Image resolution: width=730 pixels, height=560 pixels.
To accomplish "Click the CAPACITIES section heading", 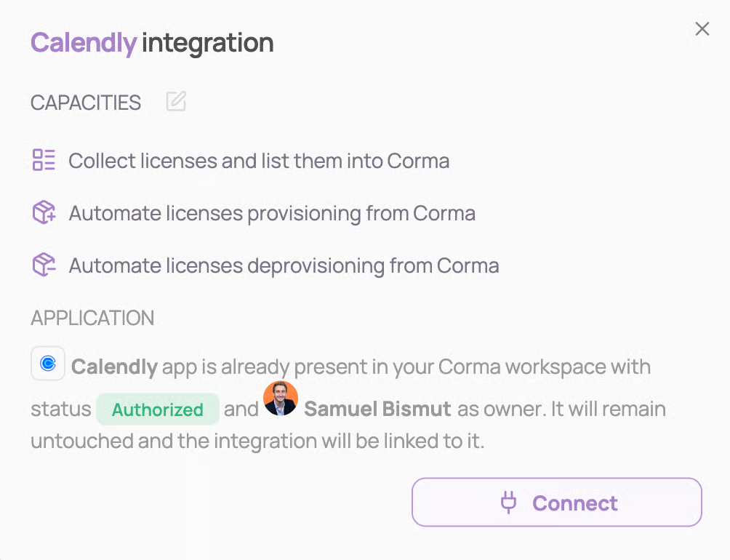I will pos(86,103).
